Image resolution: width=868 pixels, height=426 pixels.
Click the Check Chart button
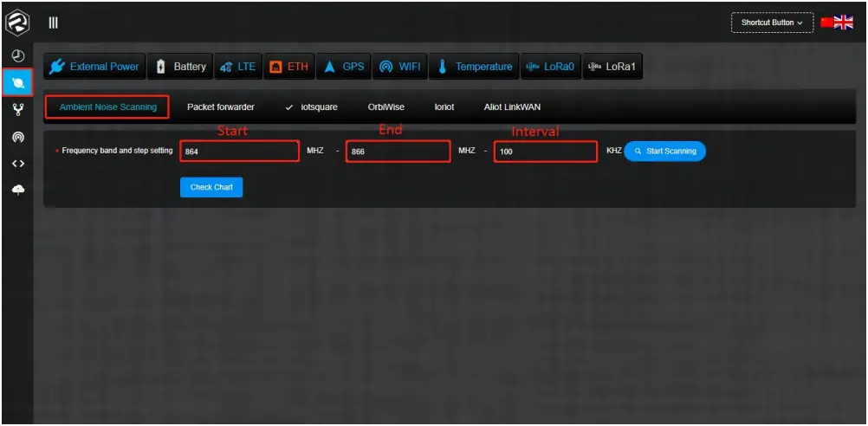point(211,187)
